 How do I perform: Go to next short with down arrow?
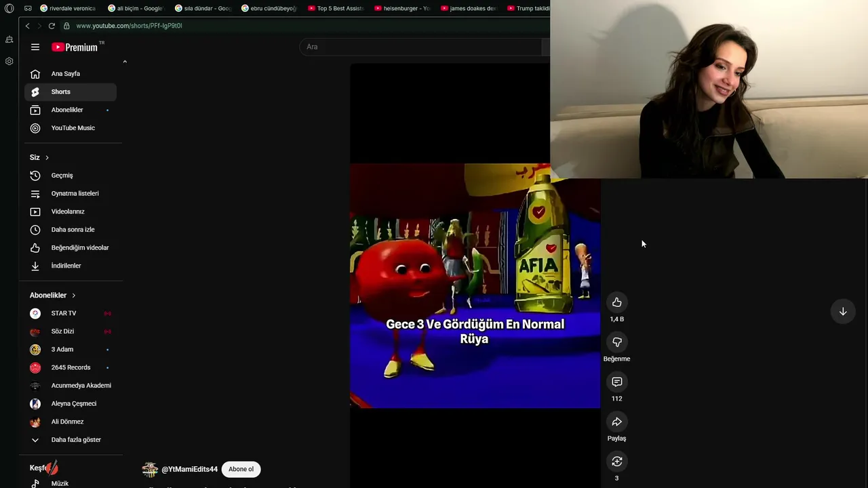(843, 312)
